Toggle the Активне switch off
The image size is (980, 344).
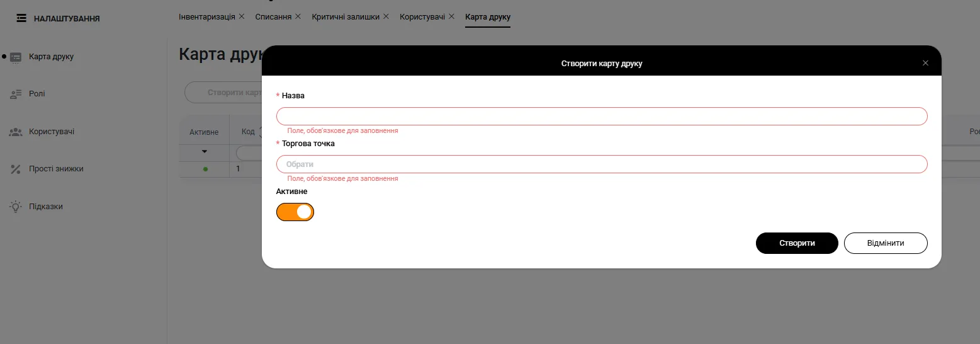click(x=295, y=212)
